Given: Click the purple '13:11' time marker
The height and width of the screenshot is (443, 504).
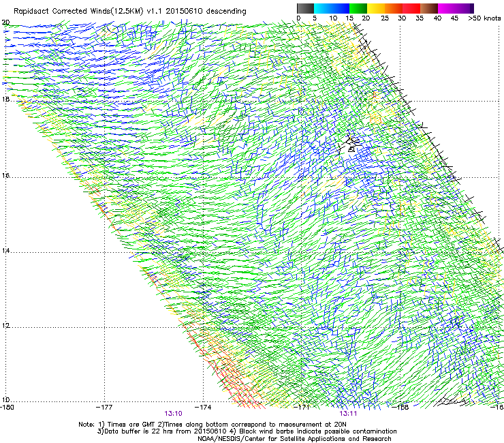Looking at the screenshot, I should 349,414.
